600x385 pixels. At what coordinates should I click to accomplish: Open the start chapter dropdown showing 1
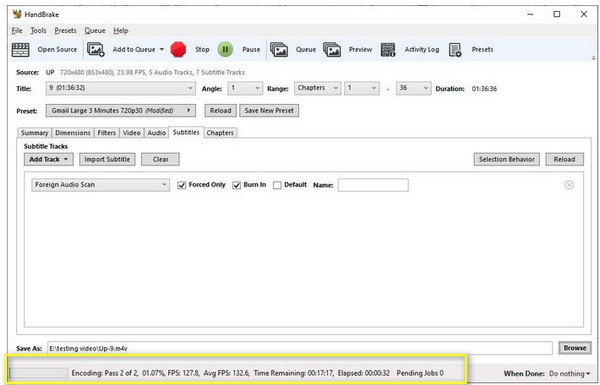click(x=362, y=88)
